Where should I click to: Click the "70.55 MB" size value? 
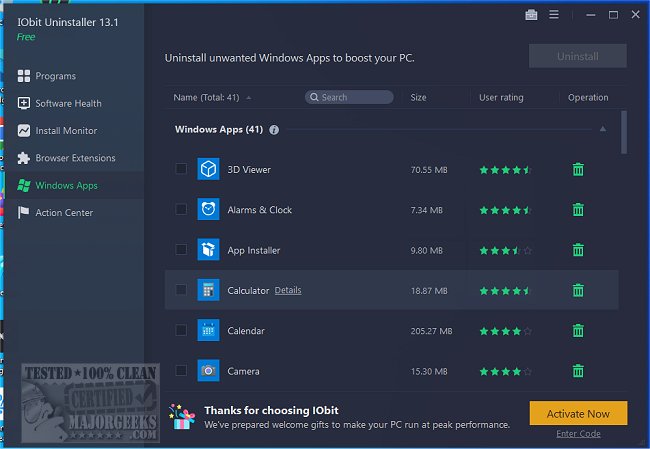[429, 170]
